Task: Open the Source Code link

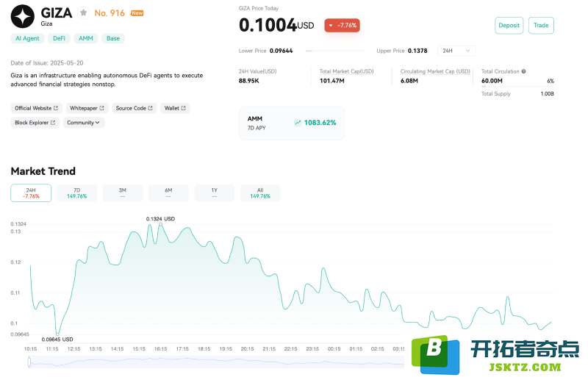Action: click(135, 108)
